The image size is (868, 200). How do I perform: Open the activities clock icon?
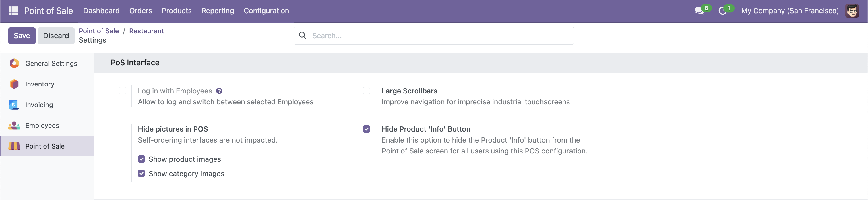pyautogui.click(x=722, y=11)
